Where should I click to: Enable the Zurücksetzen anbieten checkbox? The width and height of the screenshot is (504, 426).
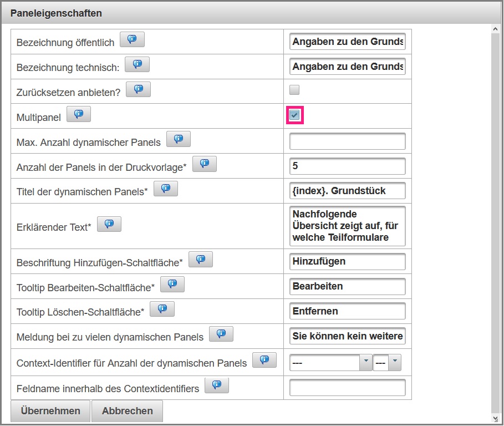(x=294, y=90)
